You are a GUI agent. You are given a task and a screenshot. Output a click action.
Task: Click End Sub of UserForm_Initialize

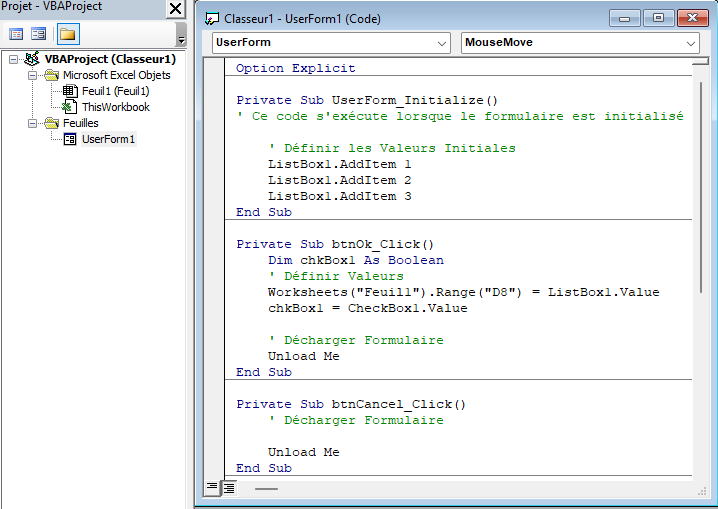pos(264,212)
